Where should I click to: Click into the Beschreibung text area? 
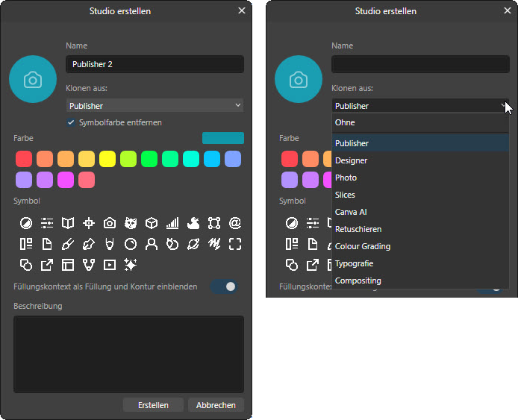pyautogui.click(x=128, y=354)
